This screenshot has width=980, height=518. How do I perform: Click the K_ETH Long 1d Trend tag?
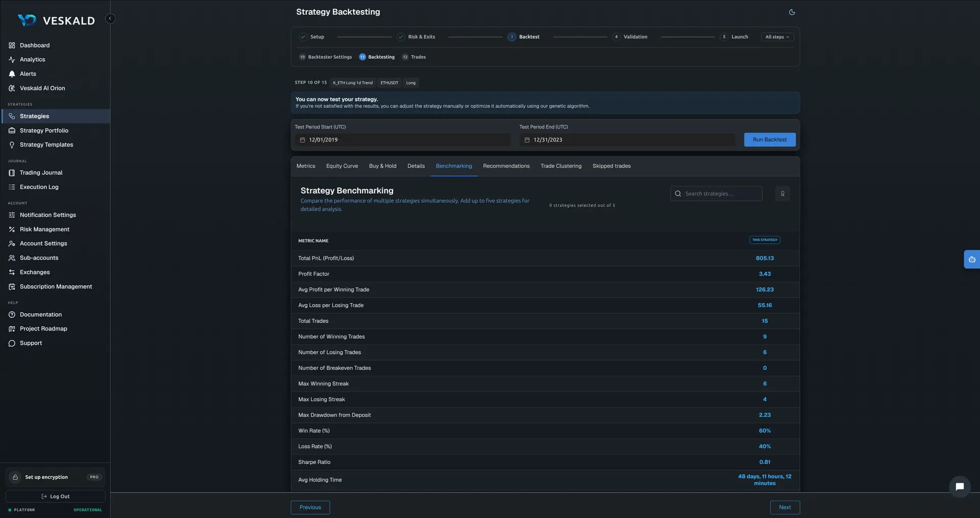point(353,83)
